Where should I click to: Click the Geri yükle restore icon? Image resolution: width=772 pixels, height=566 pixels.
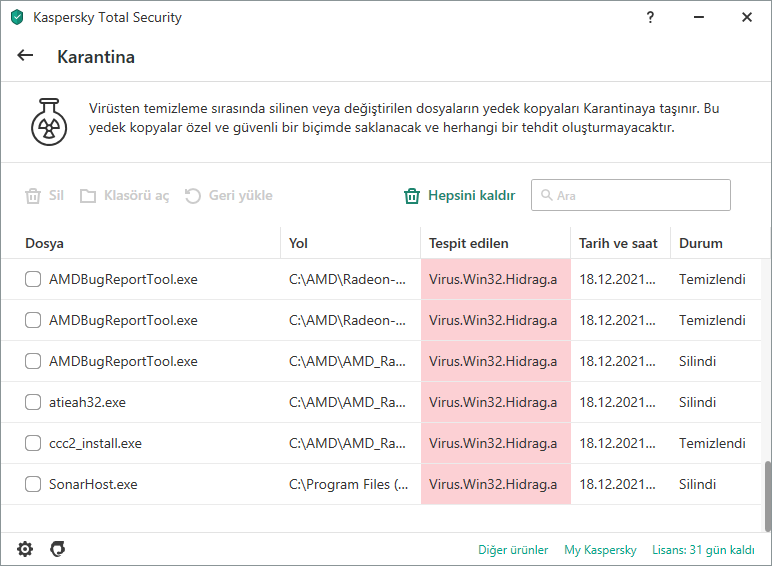[x=193, y=196]
